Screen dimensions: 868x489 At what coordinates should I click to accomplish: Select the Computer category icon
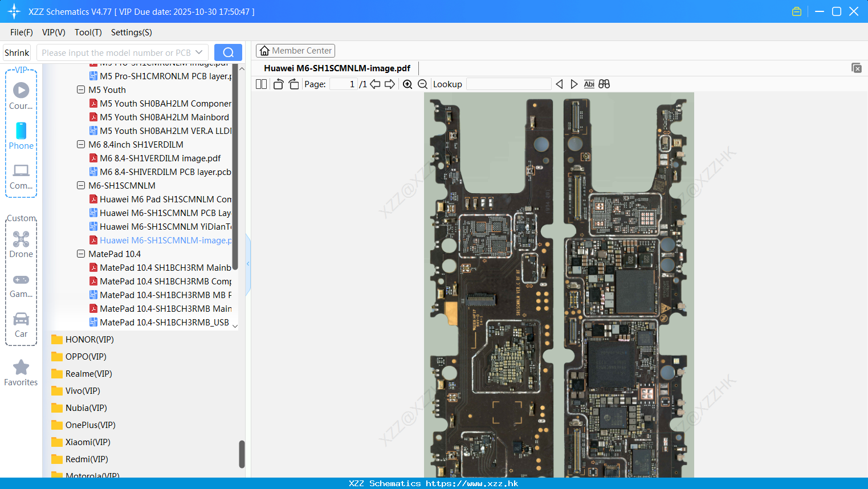click(x=21, y=177)
